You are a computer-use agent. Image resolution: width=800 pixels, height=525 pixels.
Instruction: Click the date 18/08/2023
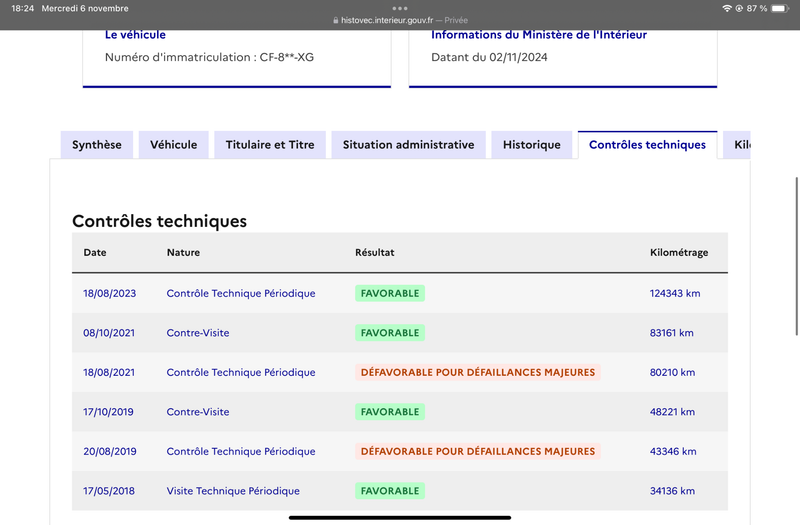[x=110, y=293]
